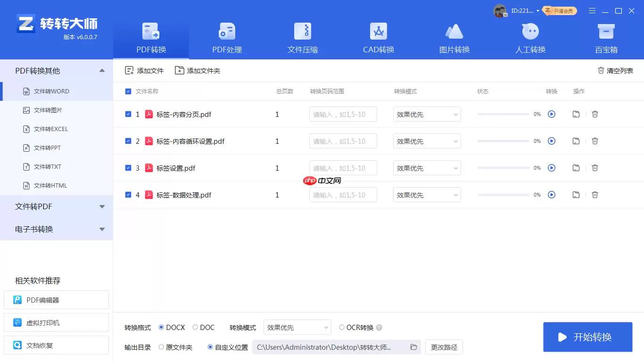Open the PDF处理 module

(x=226, y=38)
